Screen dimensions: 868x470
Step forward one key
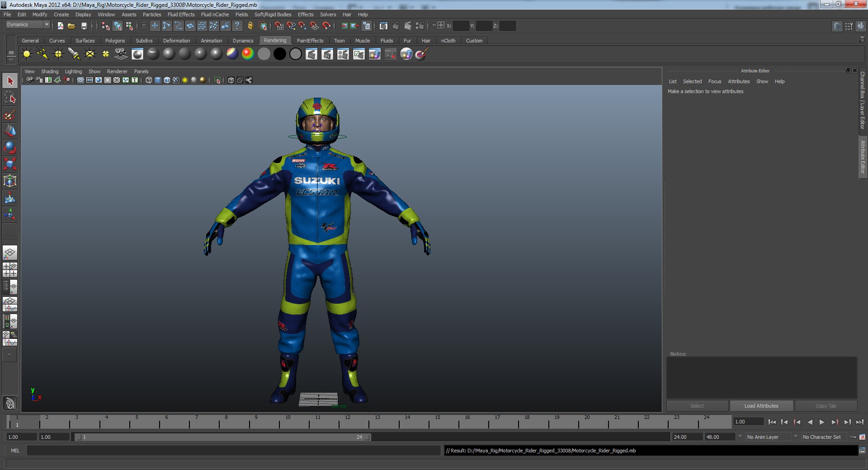coord(835,422)
